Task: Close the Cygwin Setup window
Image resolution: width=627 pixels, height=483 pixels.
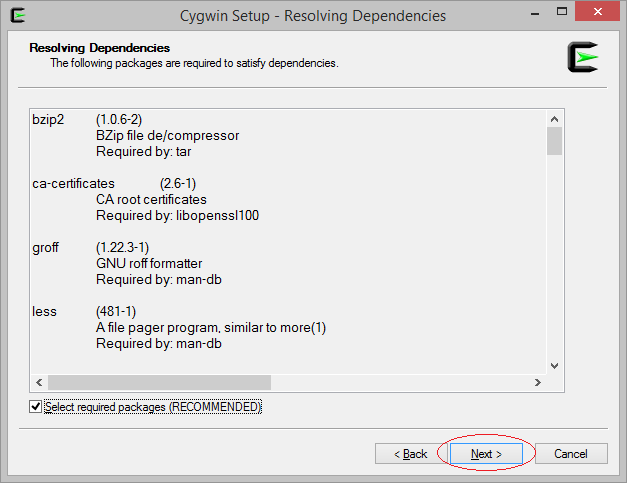Action: point(597,12)
